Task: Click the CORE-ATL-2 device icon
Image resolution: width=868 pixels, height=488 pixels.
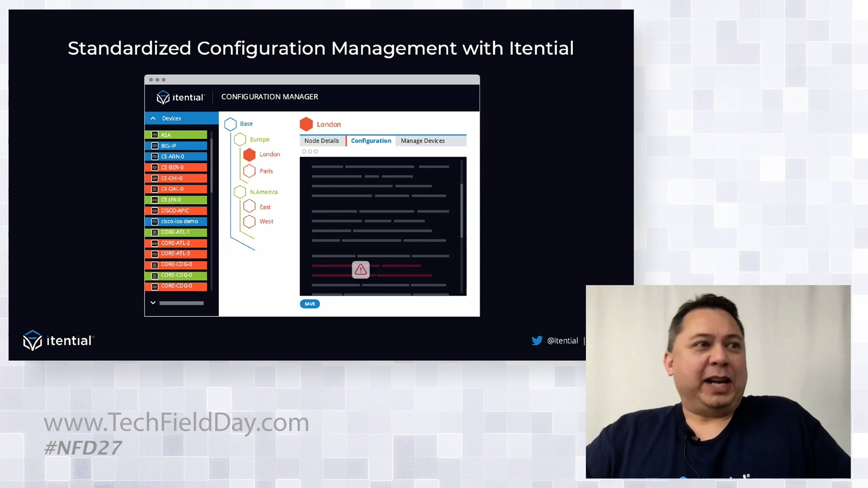Action: [155, 243]
